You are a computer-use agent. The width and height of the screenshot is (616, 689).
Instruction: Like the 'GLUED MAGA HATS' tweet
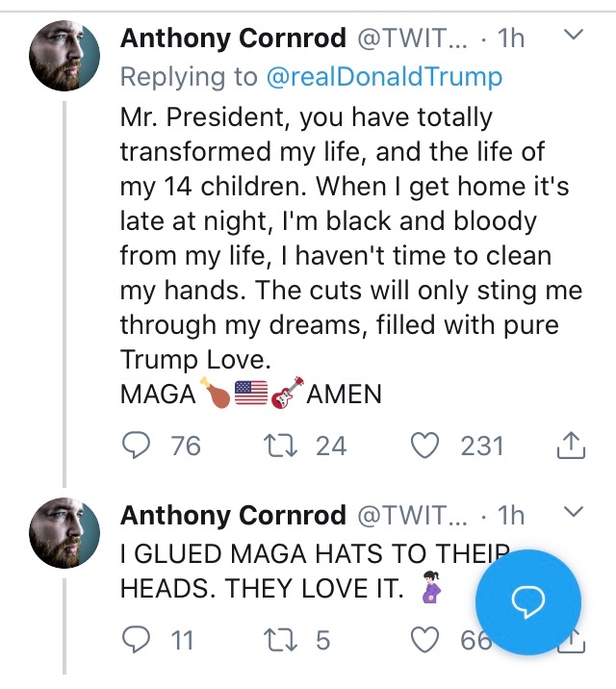424,640
